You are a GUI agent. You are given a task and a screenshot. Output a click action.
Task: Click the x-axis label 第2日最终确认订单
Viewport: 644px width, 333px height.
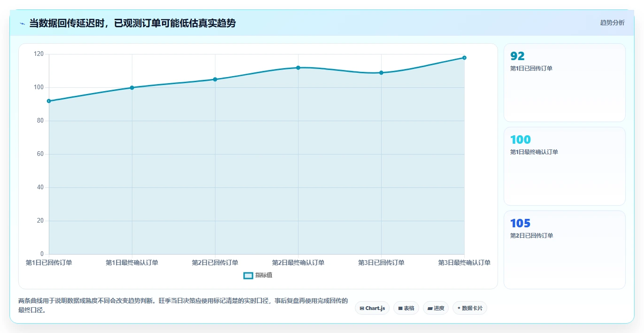298,263
